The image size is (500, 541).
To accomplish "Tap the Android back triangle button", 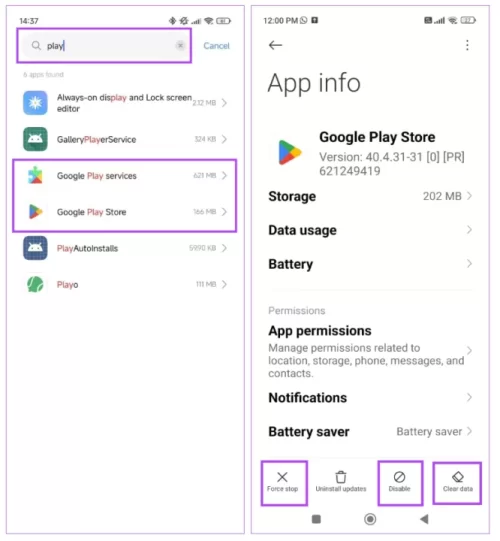I will point(424,519).
